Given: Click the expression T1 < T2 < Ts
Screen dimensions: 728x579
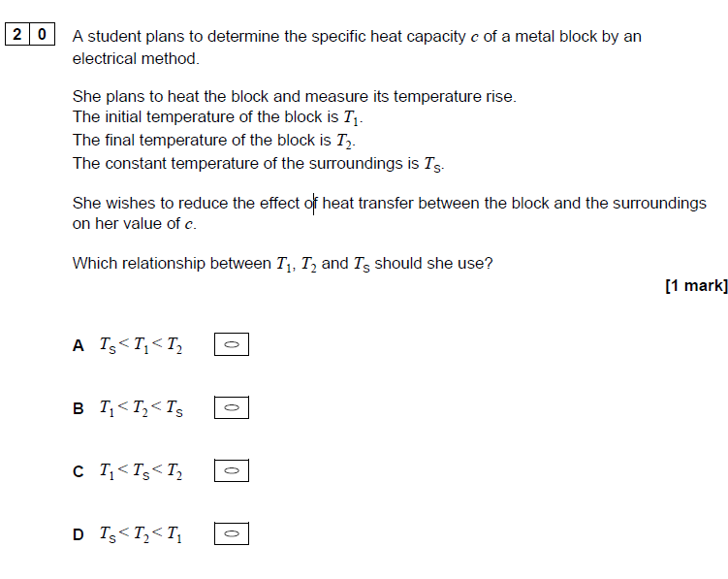Looking at the screenshot, I should (x=142, y=408).
